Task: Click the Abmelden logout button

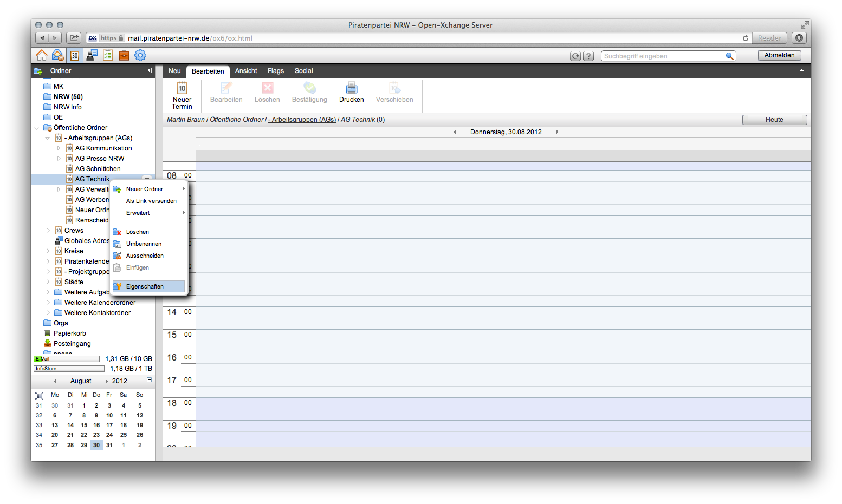Action: 779,55
